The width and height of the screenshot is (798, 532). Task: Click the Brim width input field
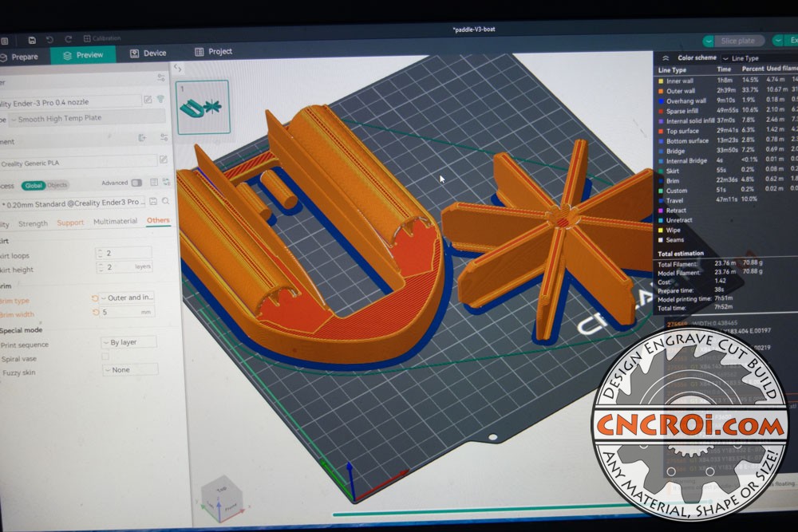coord(127,312)
